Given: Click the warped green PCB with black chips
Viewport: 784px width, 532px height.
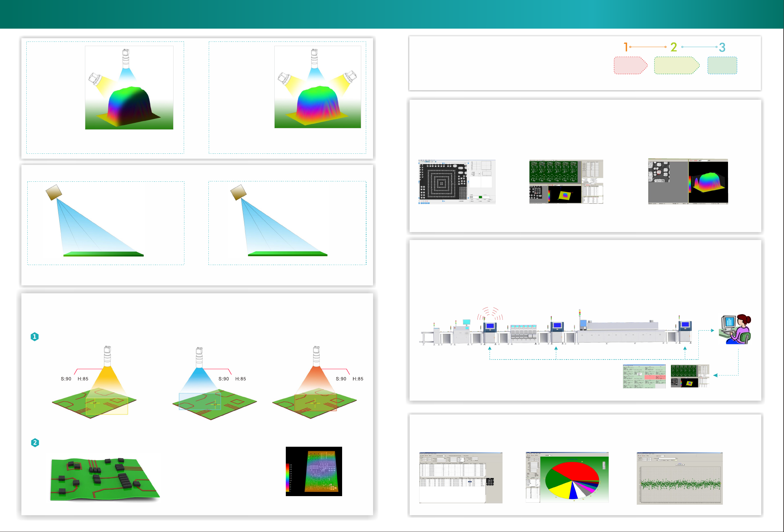Looking at the screenshot, I should (105, 479).
